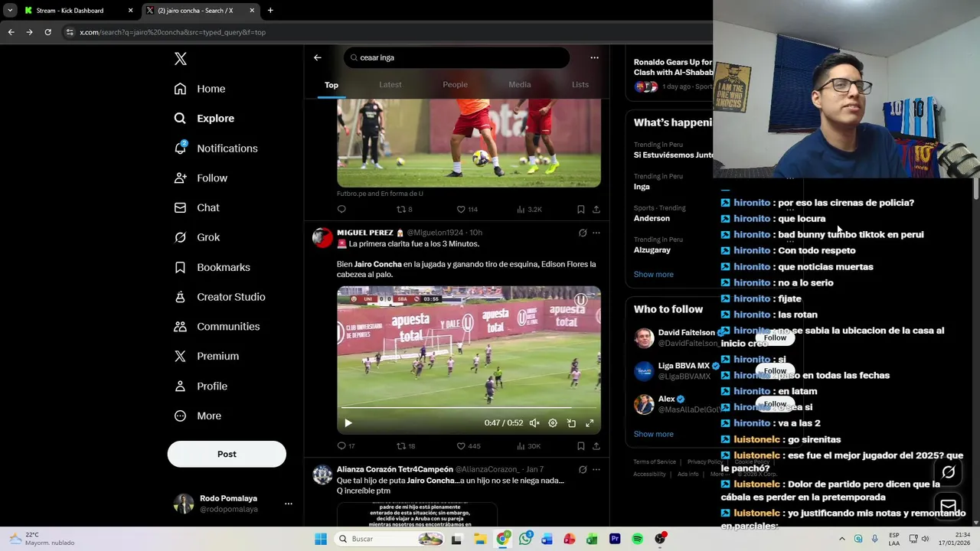
Task: Open Premiere Pro from the taskbar
Action: click(615, 539)
